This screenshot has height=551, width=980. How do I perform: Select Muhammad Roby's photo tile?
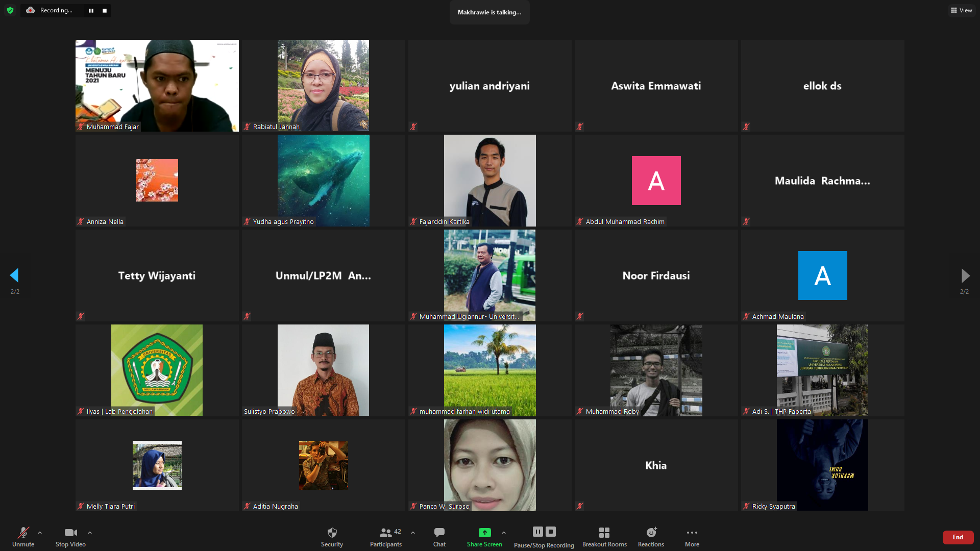click(656, 370)
